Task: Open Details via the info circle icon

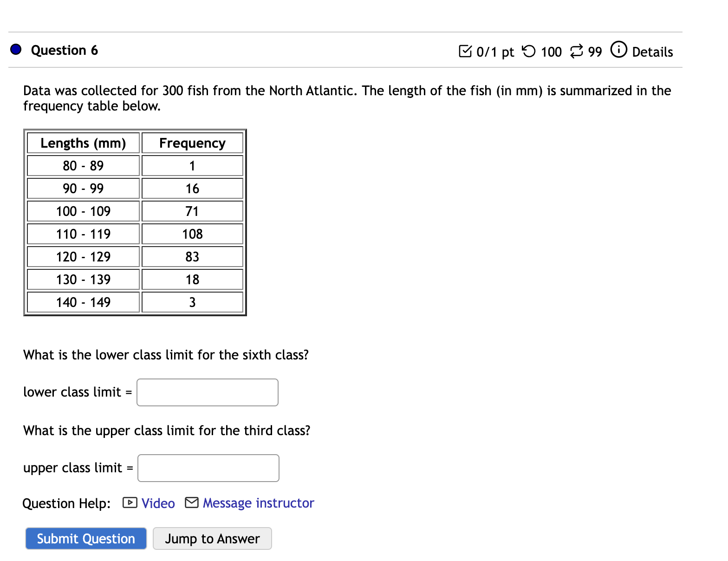Action: click(x=619, y=49)
